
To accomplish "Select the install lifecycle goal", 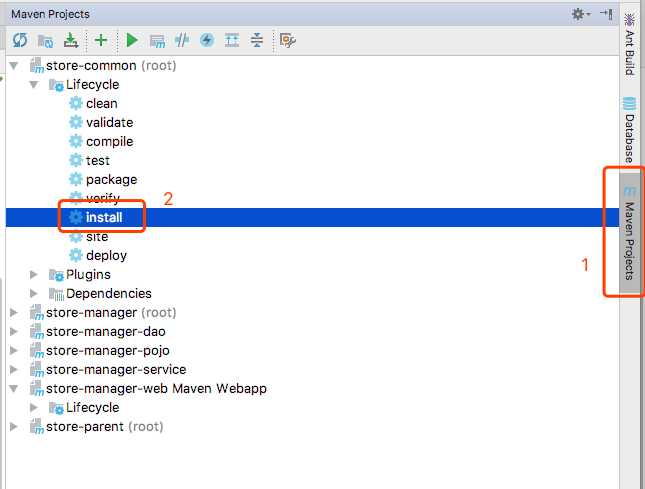I will (104, 218).
